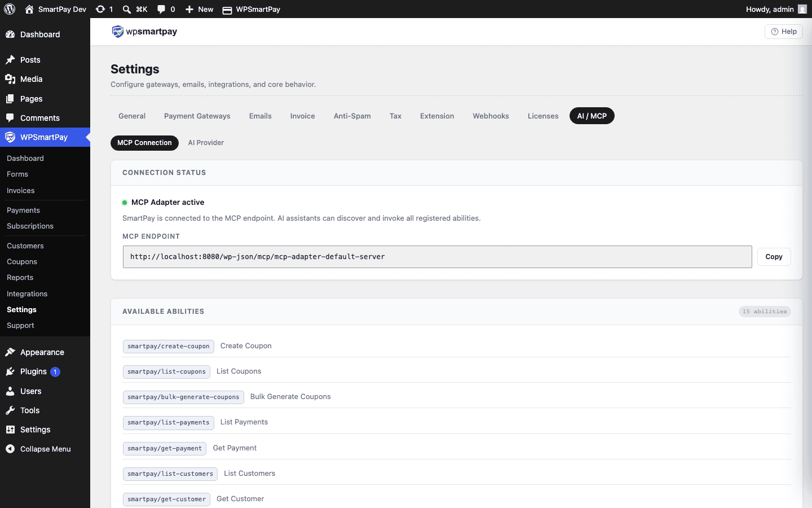
Task: Switch to Payment Gateways tab
Action: point(197,116)
